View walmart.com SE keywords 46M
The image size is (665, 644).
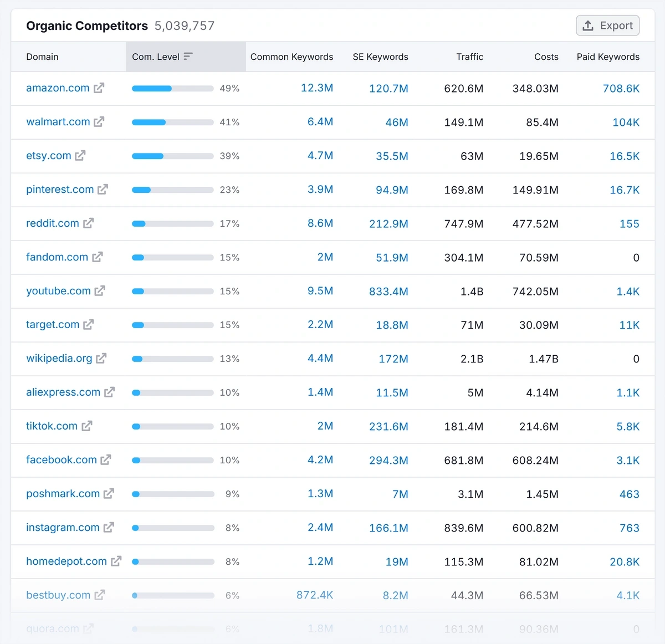(x=397, y=122)
